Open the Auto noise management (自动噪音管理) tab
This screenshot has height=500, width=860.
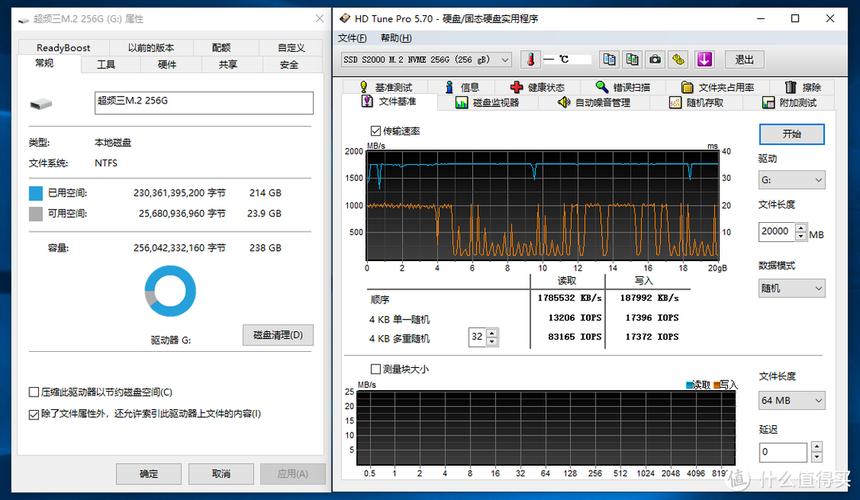coord(593,103)
